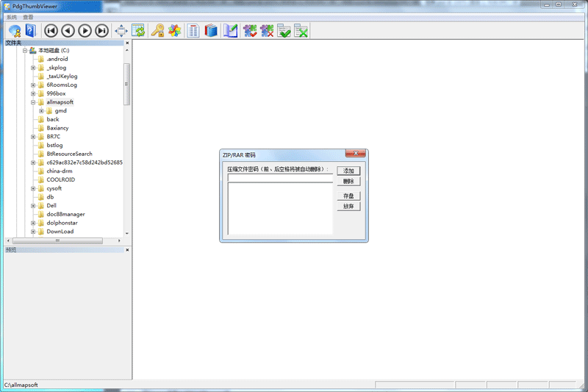Select the bstlog folder

(54, 145)
